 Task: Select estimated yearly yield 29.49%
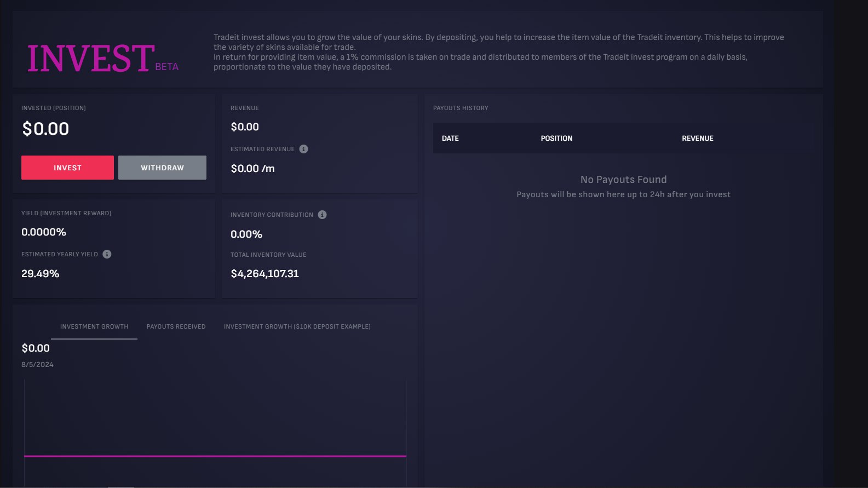[40, 273]
